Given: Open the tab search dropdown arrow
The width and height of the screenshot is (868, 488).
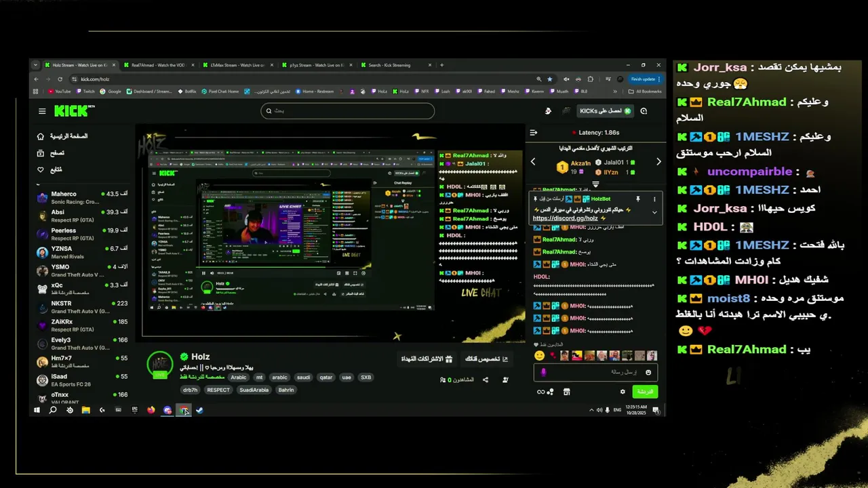Looking at the screenshot, I should 35,65.
